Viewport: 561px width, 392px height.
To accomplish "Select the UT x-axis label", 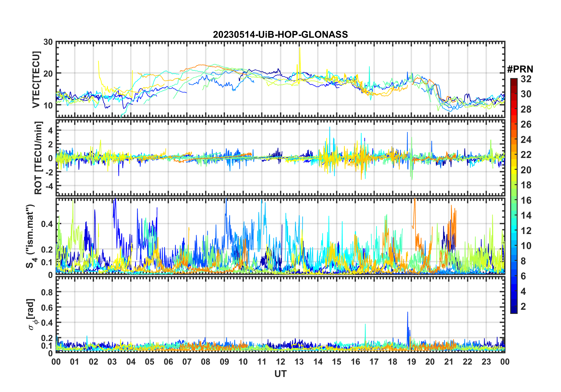I will [280, 374].
